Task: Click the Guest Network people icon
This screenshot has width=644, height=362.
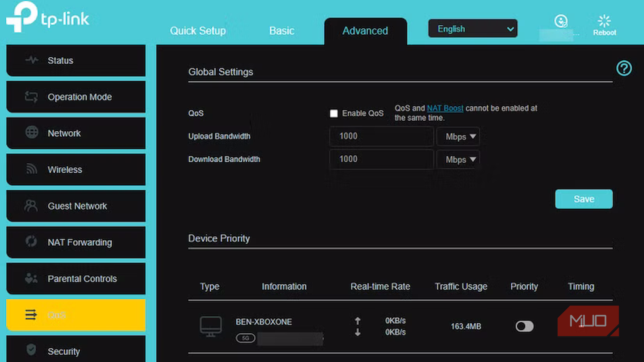Action: 30,206
